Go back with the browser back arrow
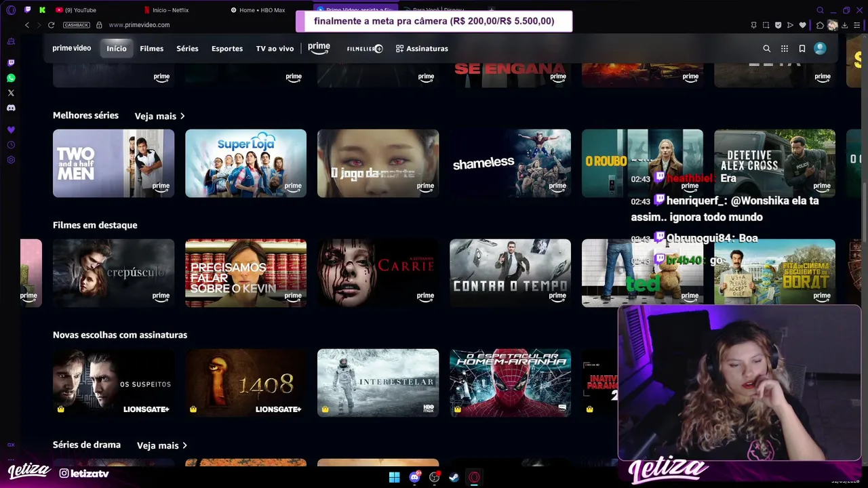The height and width of the screenshot is (488, 868). coord(27,25)
